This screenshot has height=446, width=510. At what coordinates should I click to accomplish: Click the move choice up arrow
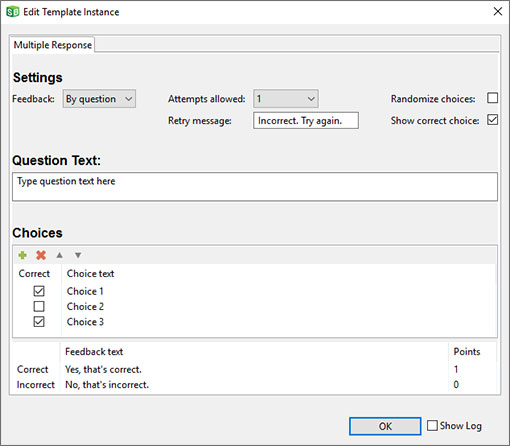[60, 255]
